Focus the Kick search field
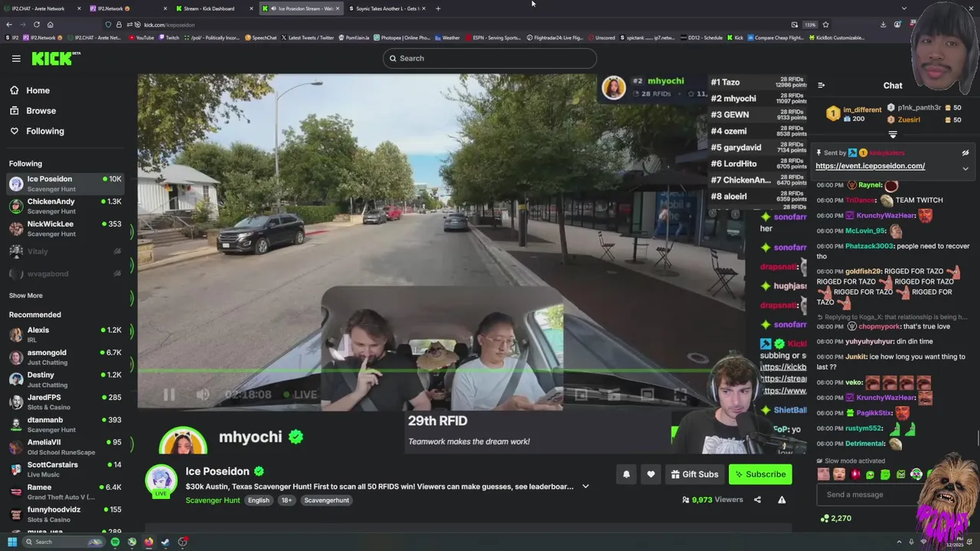Image resolution: width=980 pixels, height=551 pixels. point(490,58)
